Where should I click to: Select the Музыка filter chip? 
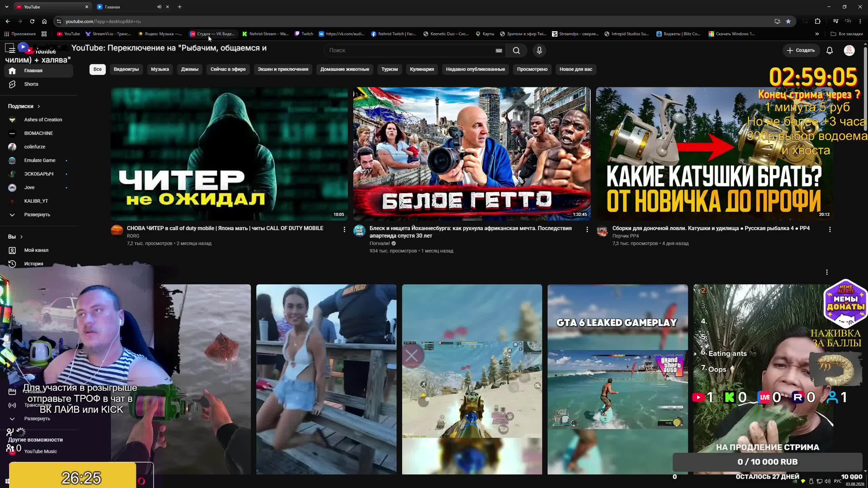pyautogui.click(x=160, y=69)
